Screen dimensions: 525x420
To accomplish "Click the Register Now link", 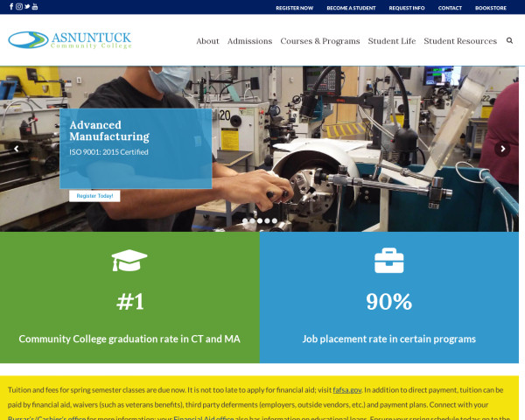I will click(295, 8).
